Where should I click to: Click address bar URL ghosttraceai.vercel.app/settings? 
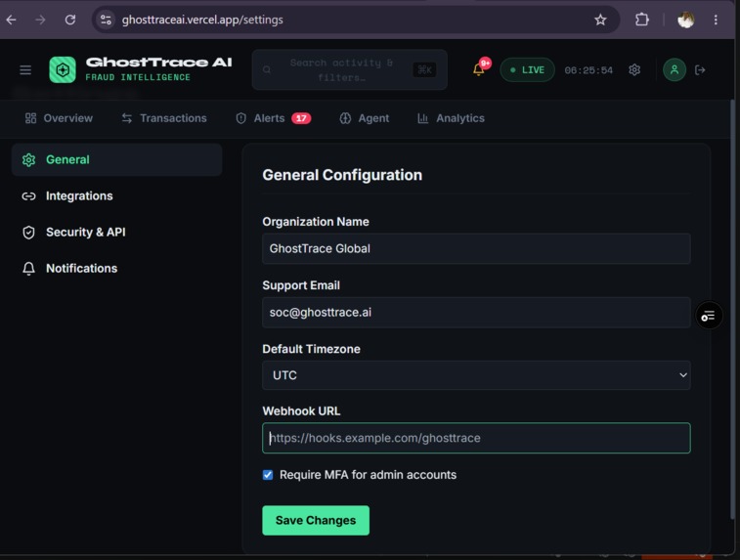pyautogui.click(x=202, y=20)
